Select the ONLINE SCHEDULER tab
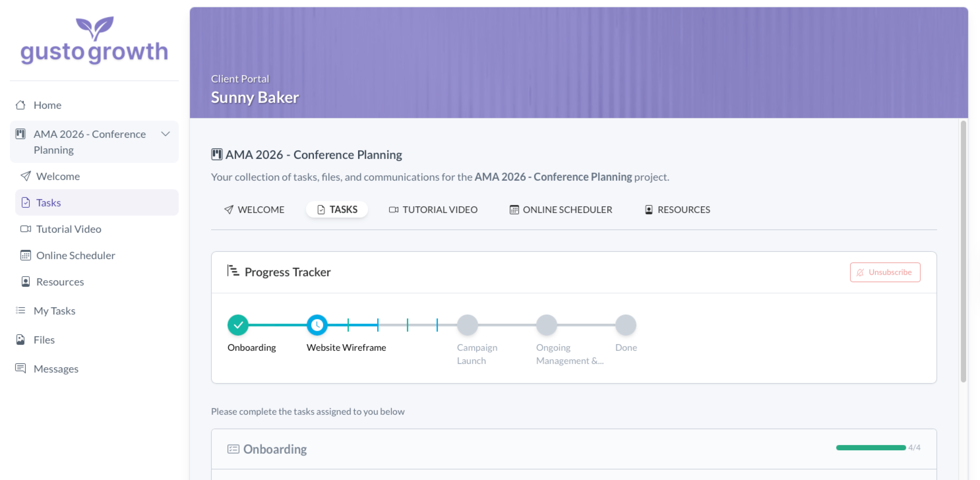 [x=561, y=210]
